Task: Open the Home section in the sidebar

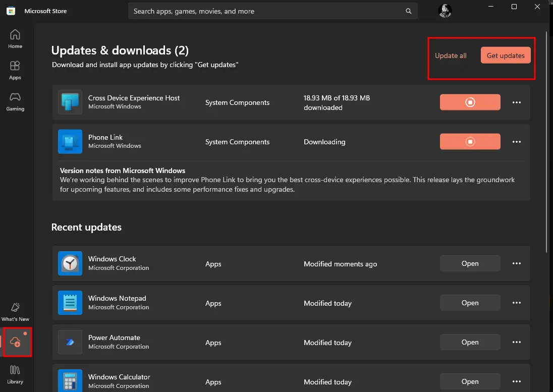Action: 15,39
